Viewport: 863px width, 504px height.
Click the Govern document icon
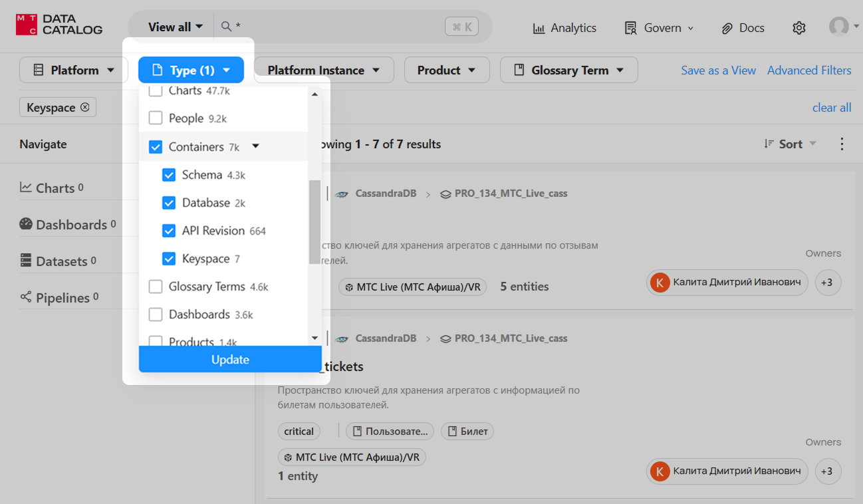(x=630, y=28)
